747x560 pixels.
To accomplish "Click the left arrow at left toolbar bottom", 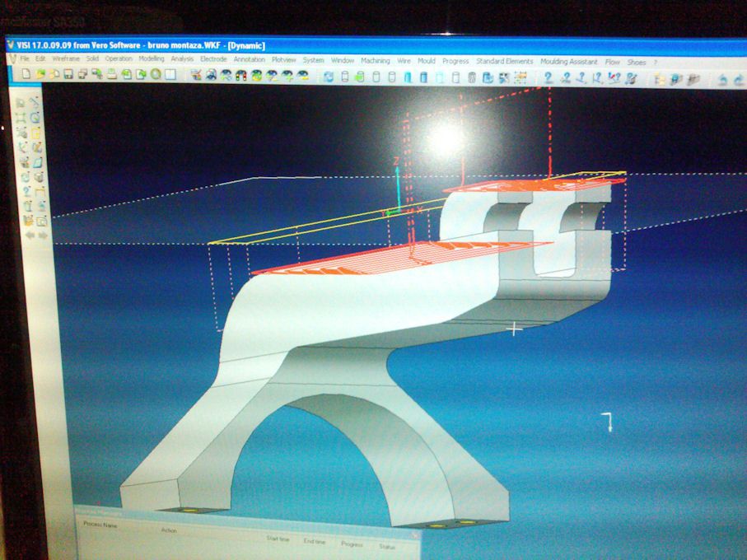I will [x=30, y=236].
